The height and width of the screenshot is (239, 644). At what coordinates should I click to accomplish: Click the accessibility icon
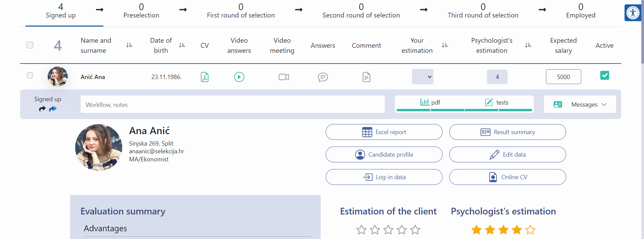633,13
